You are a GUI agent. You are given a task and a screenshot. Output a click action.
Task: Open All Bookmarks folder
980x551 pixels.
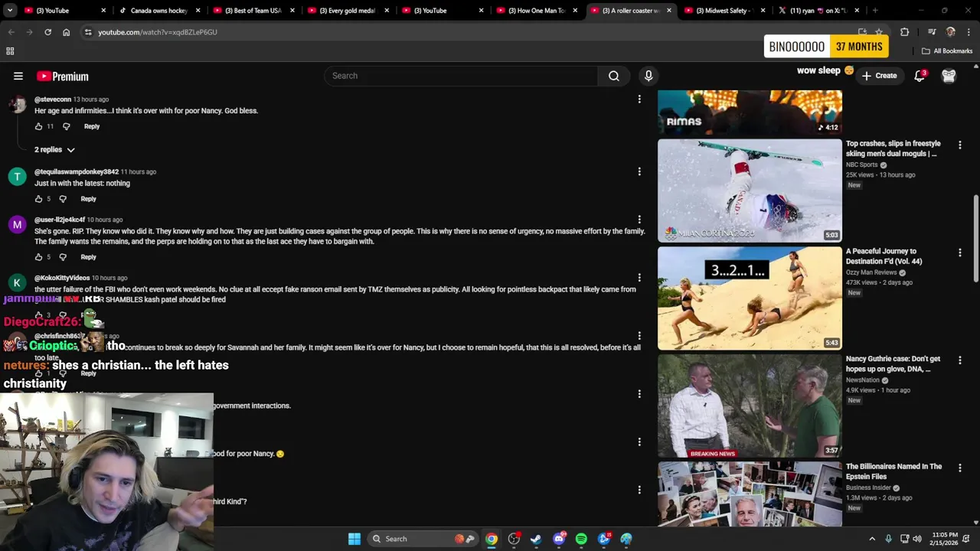(x=946, y=51)
